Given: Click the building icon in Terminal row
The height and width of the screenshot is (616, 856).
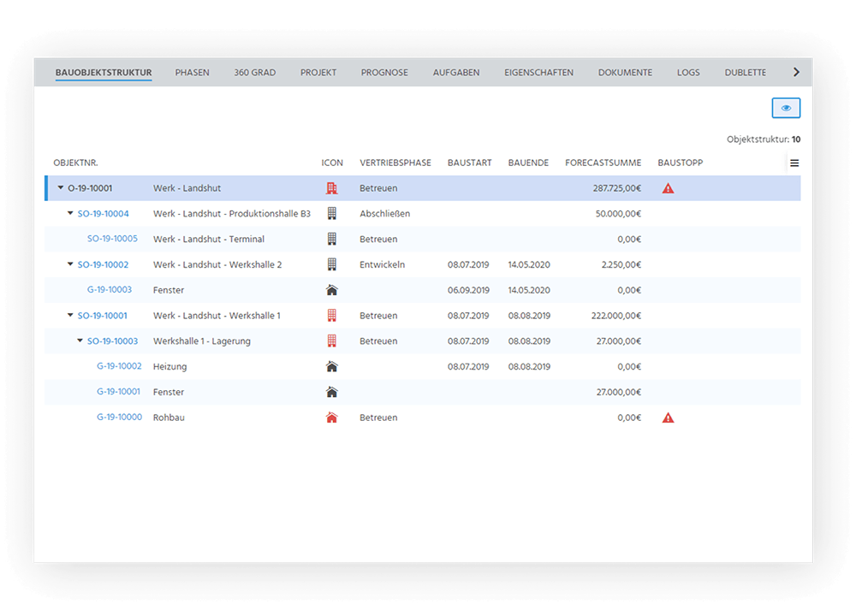Looking at the screenshot, I should 331,239.
